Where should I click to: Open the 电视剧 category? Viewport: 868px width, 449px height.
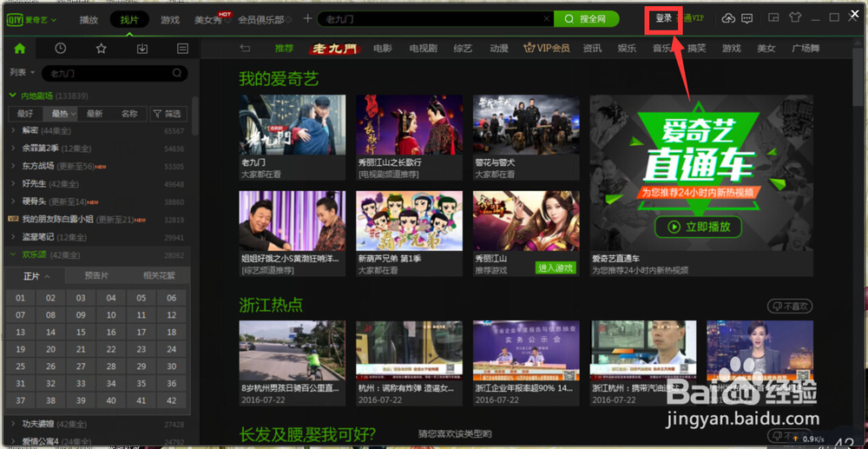coord(423,48)
